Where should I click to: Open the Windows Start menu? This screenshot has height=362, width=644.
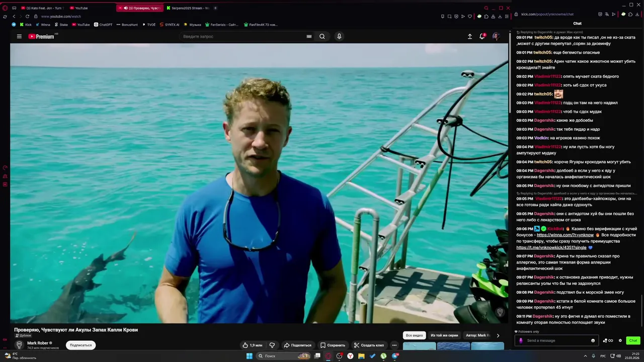(249, 356)
